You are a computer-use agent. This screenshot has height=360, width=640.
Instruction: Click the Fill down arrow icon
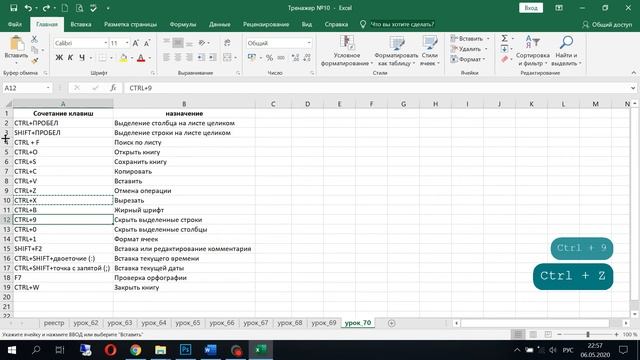[x=504, y=49]
